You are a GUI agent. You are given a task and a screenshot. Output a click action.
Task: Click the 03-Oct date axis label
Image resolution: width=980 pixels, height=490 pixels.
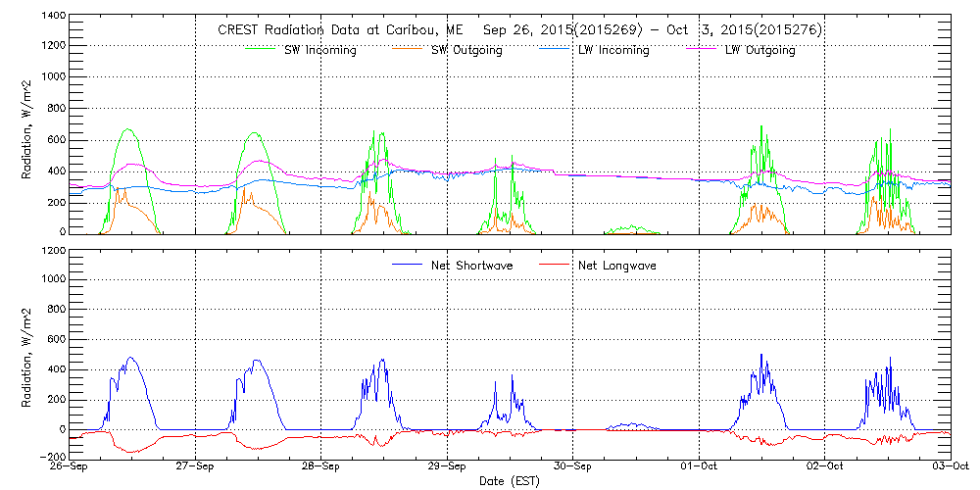point(947,466)
